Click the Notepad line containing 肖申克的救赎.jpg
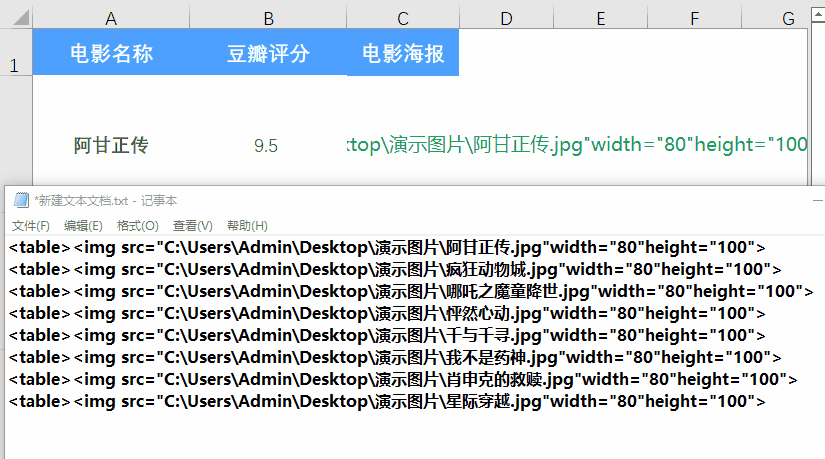Viewport: 825px width, 459px height. click(x=403, y=380)
